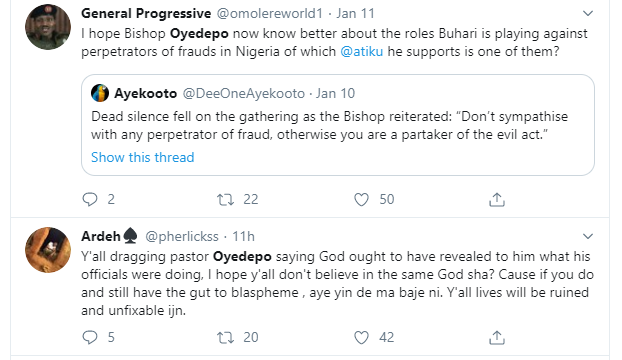The height and width of the screenshot is (360, 622).
Task: Visit the @DeeOneAyekooto handle
Action: tap(244, 94)
